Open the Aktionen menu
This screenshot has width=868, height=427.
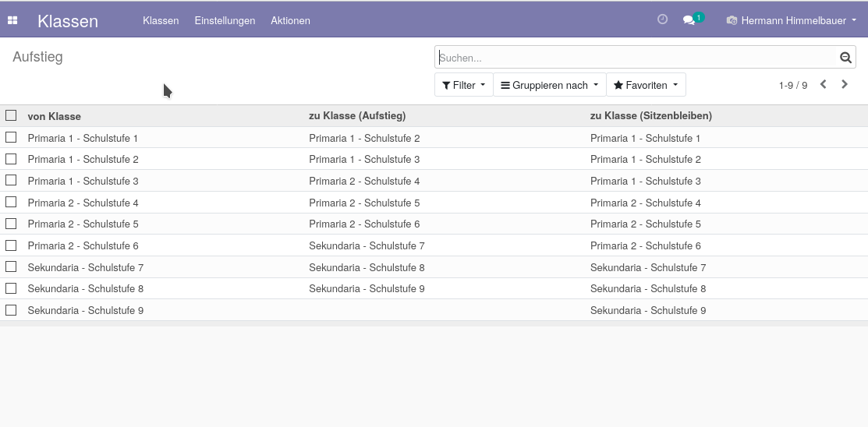point(290,20)
